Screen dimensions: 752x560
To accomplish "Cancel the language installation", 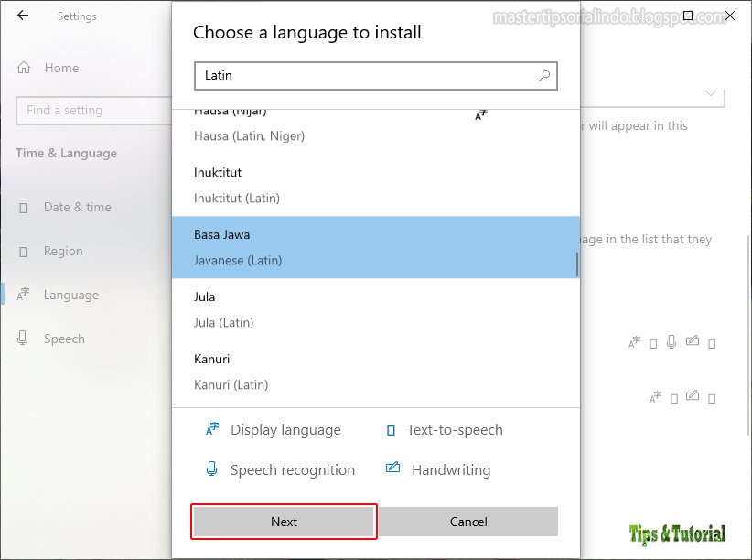I will tap(468, 521).
